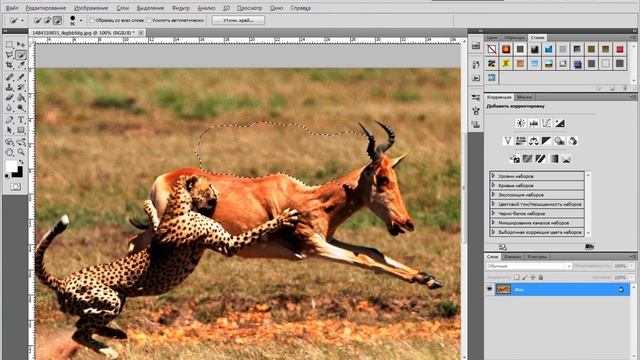Select the Brush tool
The height and width of the screenshot is (360, 640).
(x=21, y=77)
